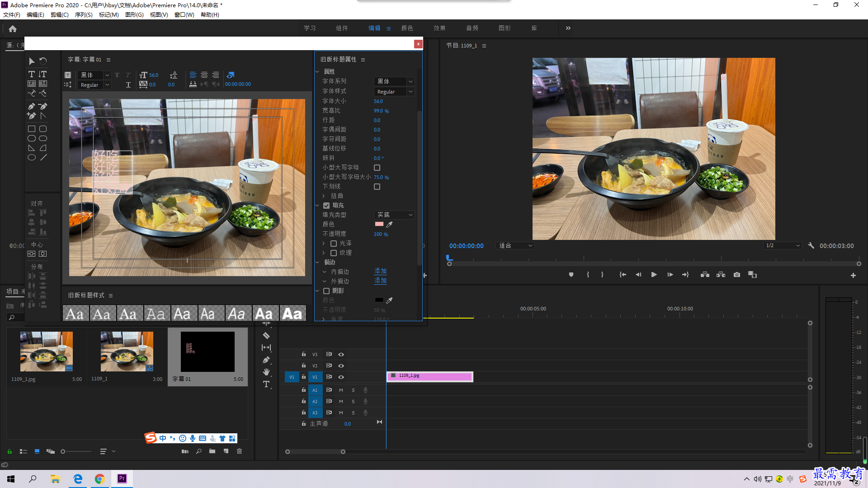Select the Vertical Type tool
The image size is (868, 488).
click(42, 74)
